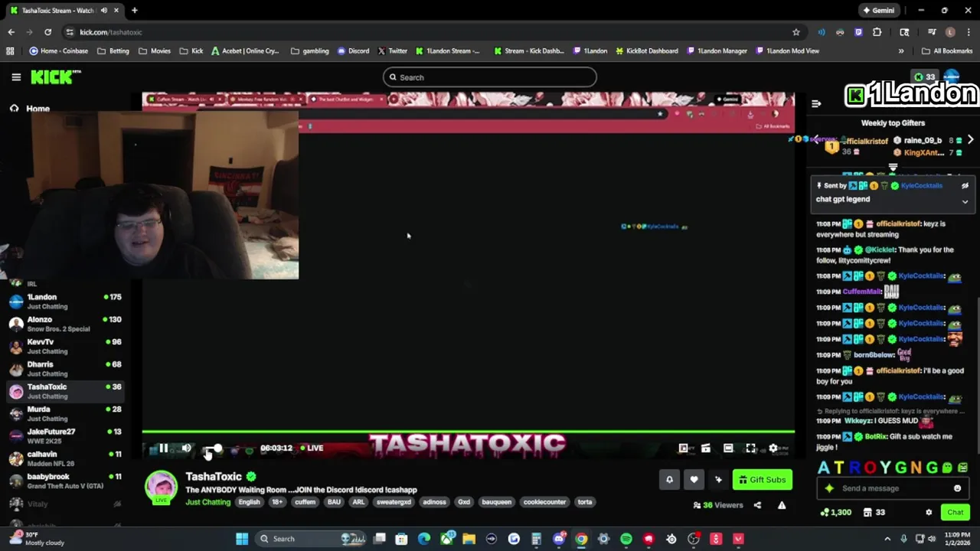Open the KickBot Dashboard bookmark
Image resolution: width=980 pixels, height=551 pixels.
point(647,51)
